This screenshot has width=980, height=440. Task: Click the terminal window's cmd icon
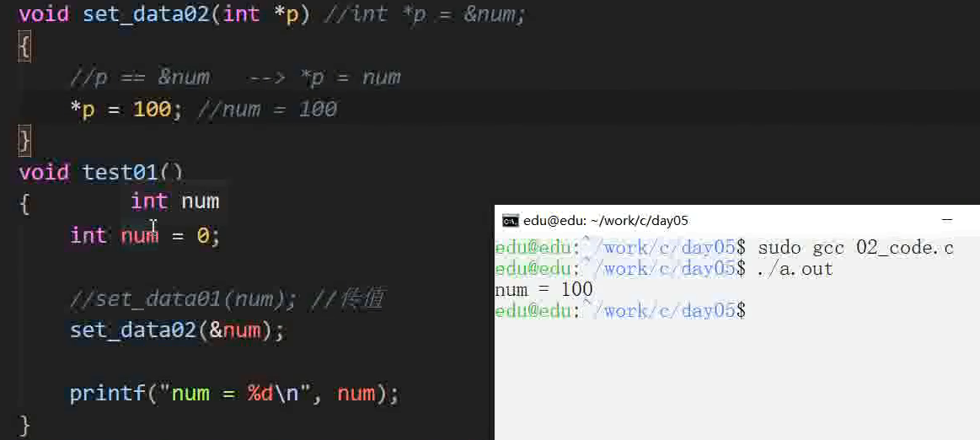[x=510, y=221]
